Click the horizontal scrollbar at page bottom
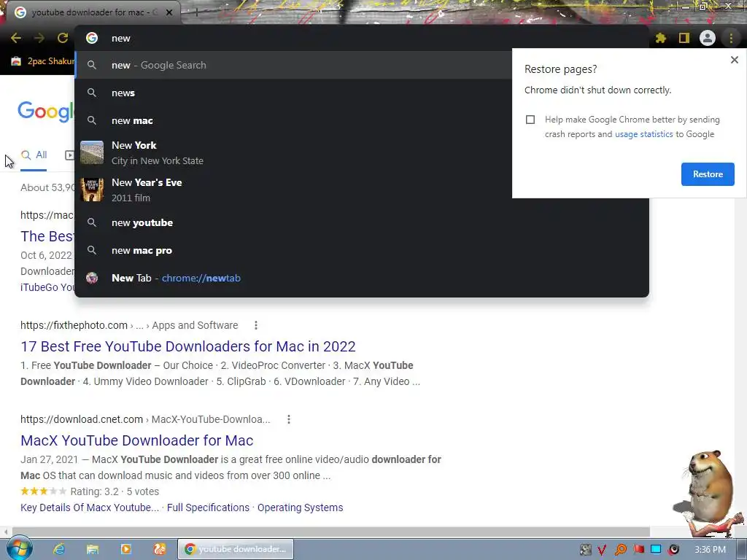The width and height of the screenshot is (747, 560). tap(330, 532)
